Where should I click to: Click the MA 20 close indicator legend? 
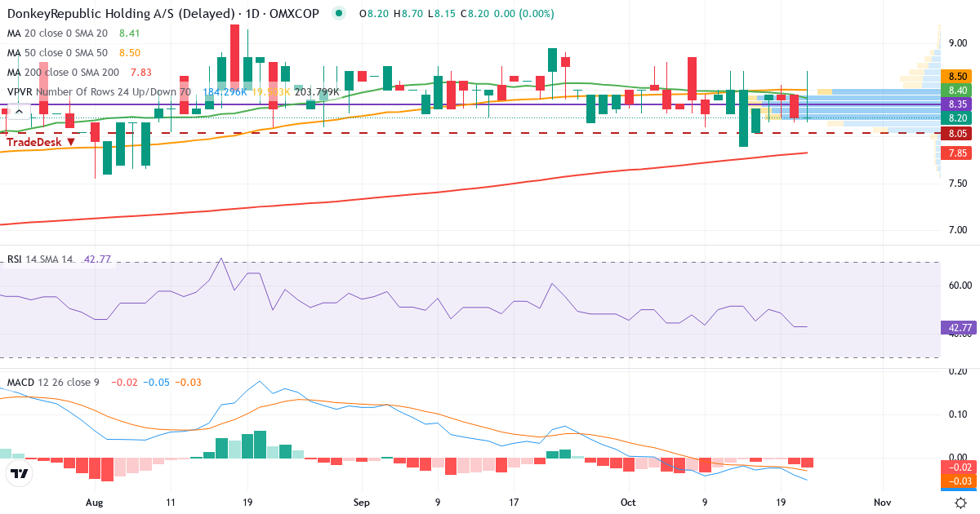(57, 33)
